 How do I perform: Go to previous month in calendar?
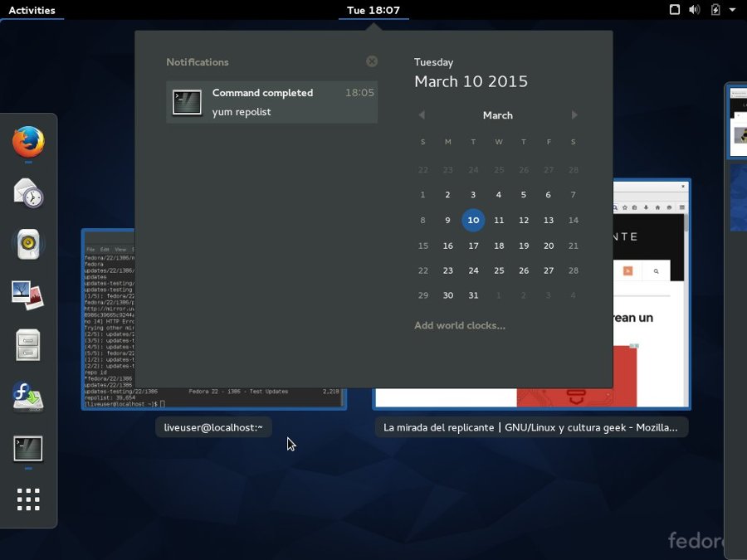point(422,115)
